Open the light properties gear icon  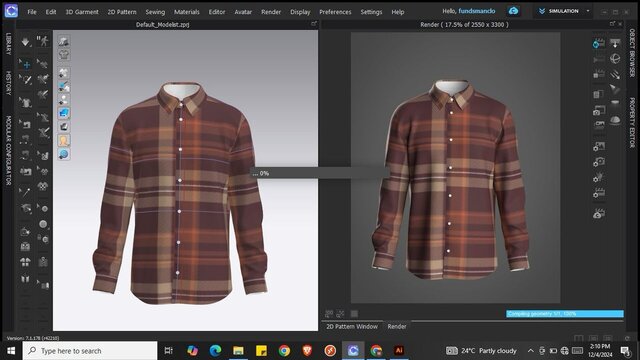pos(599,177)
